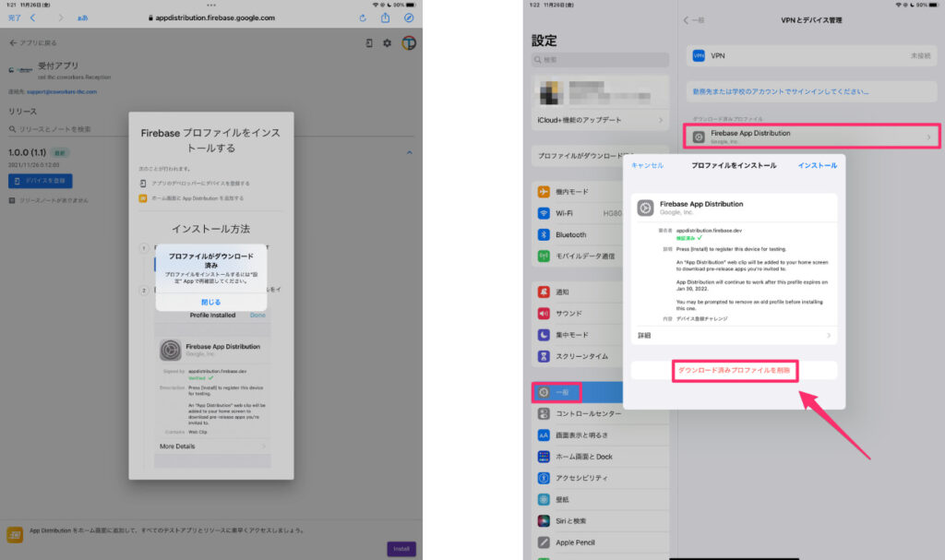The height and width of the screenshot is (560, 945).
Task: Tap the Safari reload icon
Action: click(x=363, y=18)
